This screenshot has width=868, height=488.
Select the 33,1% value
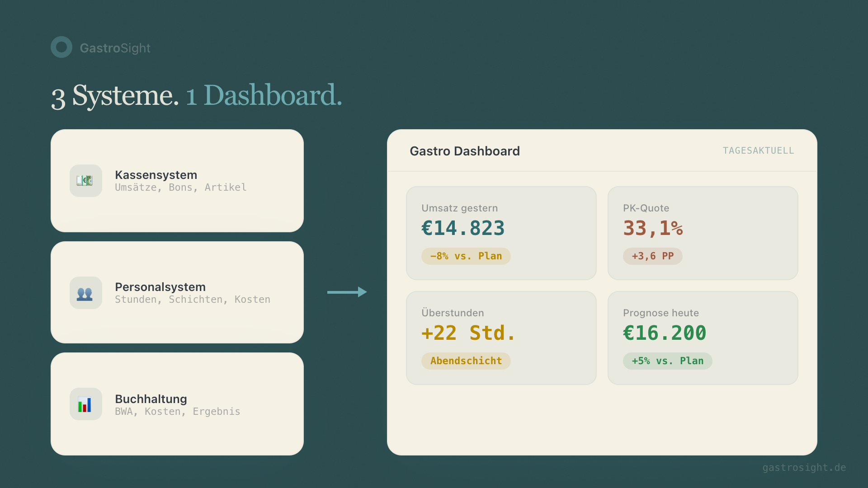tap(653, 228)
